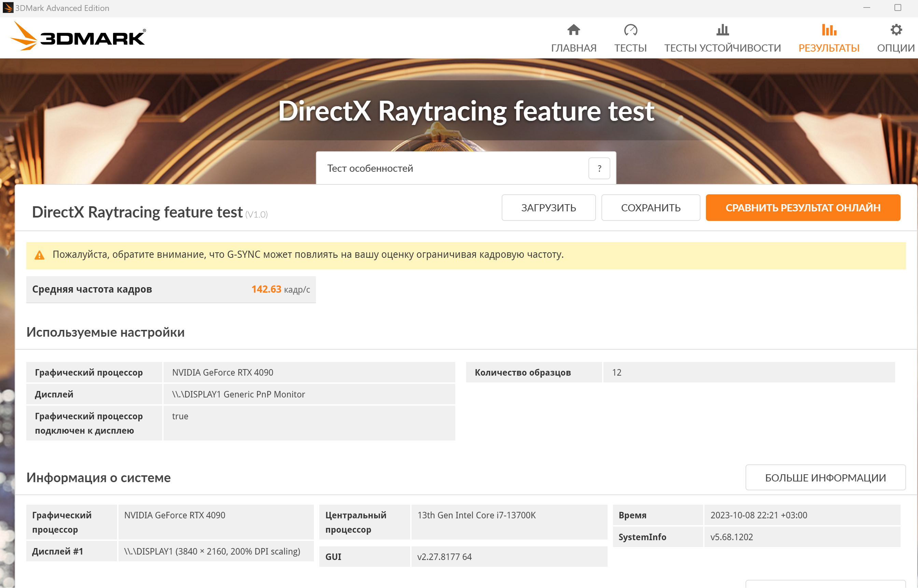This screenshot has width=918, height=588.
Task: Click the home icon for Главная
Action: pyautogui.click(x=573, y=30)
